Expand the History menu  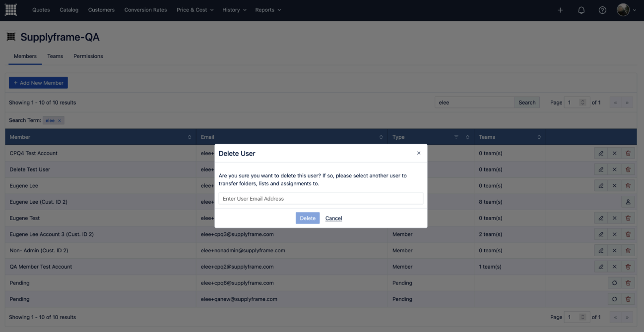[234, 10]
